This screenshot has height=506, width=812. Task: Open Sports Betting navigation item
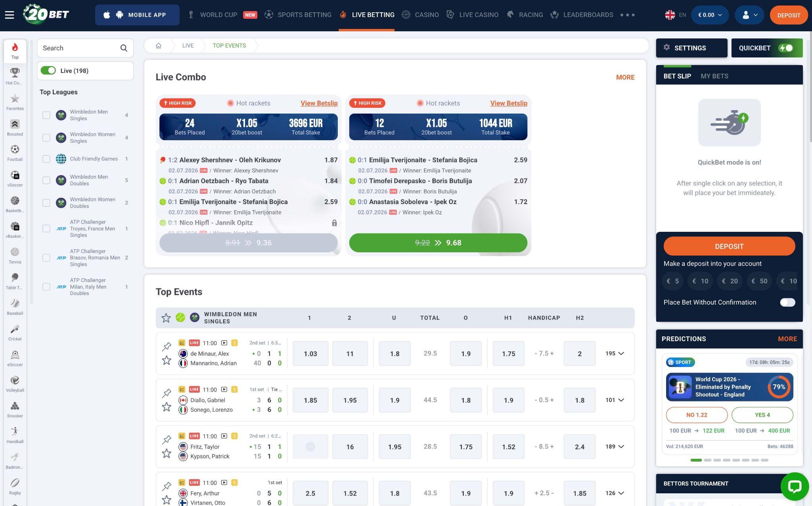(x=298, y=15)
